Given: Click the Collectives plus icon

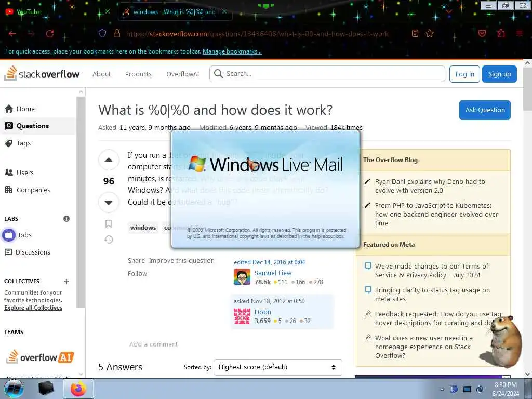Looking at the screenshot, I should 66,281.
